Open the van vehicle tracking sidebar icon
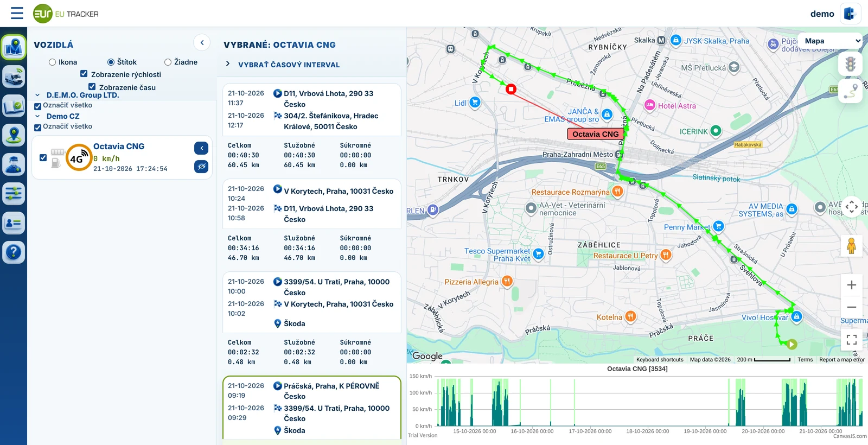Image resolution: width=868 pixels, height=445 pixels. coord(14,77)
